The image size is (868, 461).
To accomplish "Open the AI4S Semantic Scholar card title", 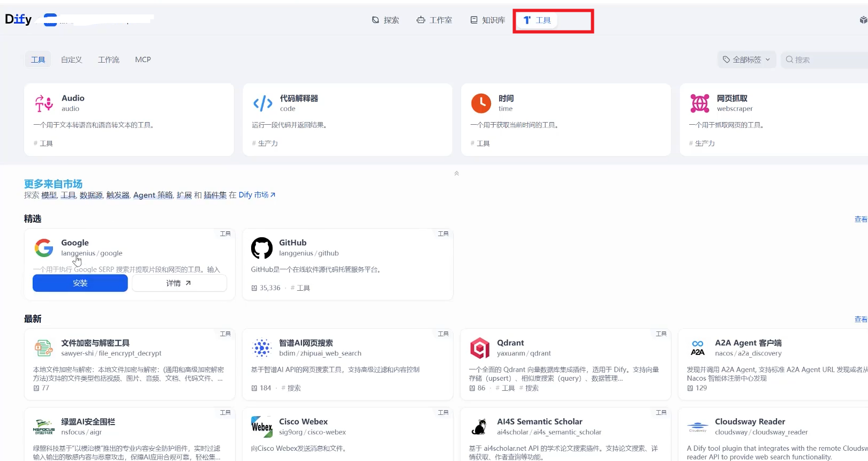I will click(x=540, y=421).
